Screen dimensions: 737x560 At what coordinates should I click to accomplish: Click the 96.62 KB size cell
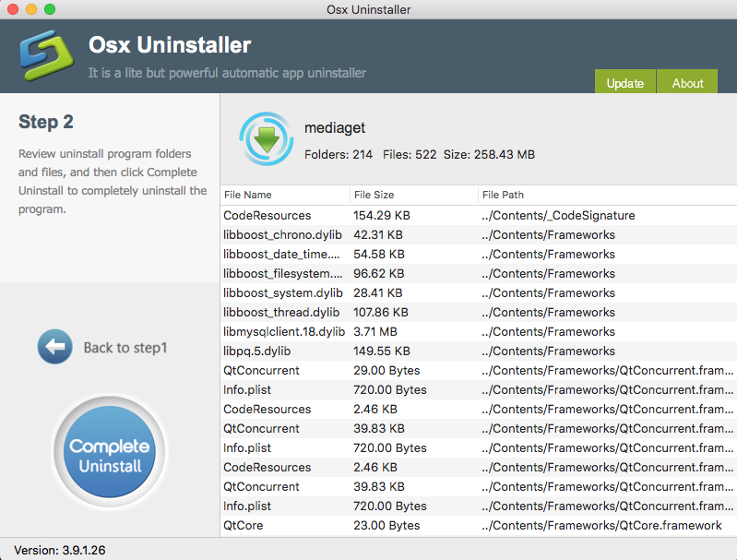click(379, 273)
